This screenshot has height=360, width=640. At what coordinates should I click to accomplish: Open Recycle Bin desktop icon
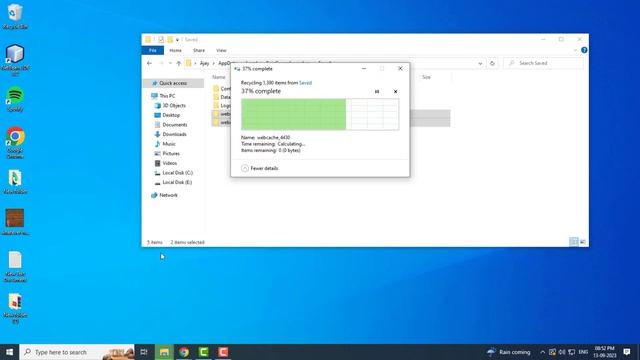click(x=15, y=16)
